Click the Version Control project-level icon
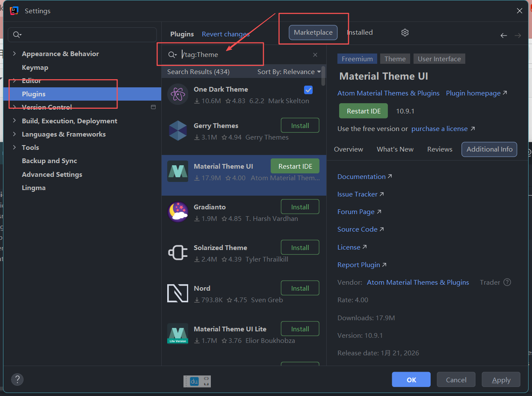The width and height of the screenshot is (532, 396). pos(153,107)
